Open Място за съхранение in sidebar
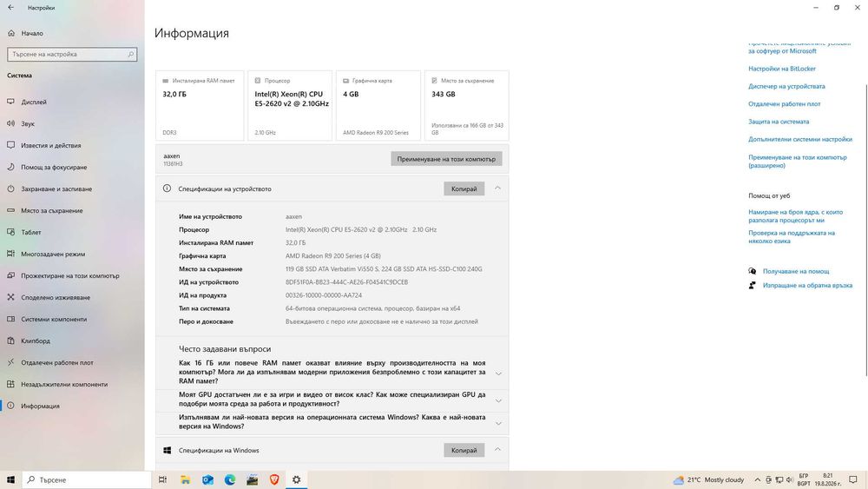868x489 pixels. pyautogui.click(x=51, y=210)
